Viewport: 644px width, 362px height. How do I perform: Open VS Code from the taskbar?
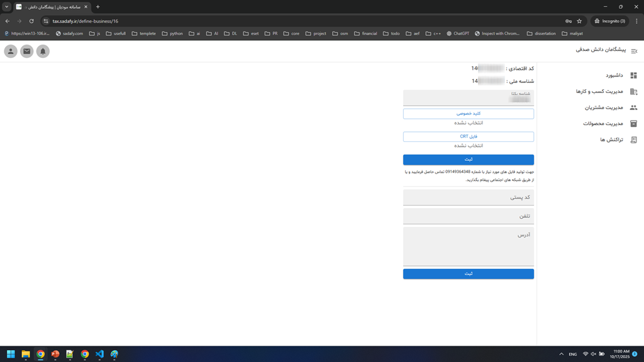coord(99,354)
